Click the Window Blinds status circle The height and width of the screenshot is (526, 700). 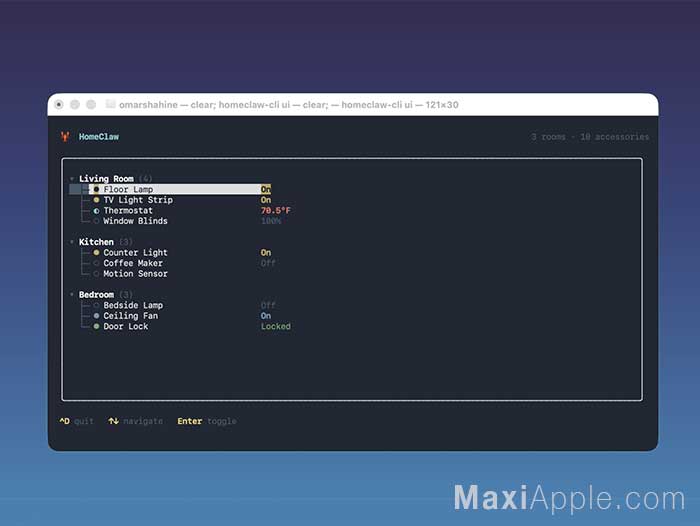pos(96,221)
